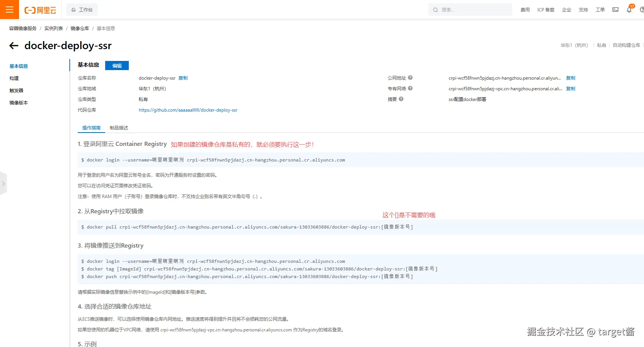644x347 pixels.
Task: Click the back arrow beside docker-deploy-ssr
Action: coord(14,46)
